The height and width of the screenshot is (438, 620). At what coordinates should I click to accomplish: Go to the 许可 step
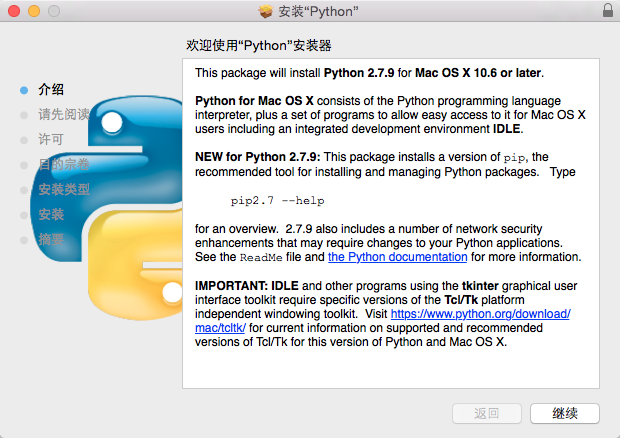(51, 139)
